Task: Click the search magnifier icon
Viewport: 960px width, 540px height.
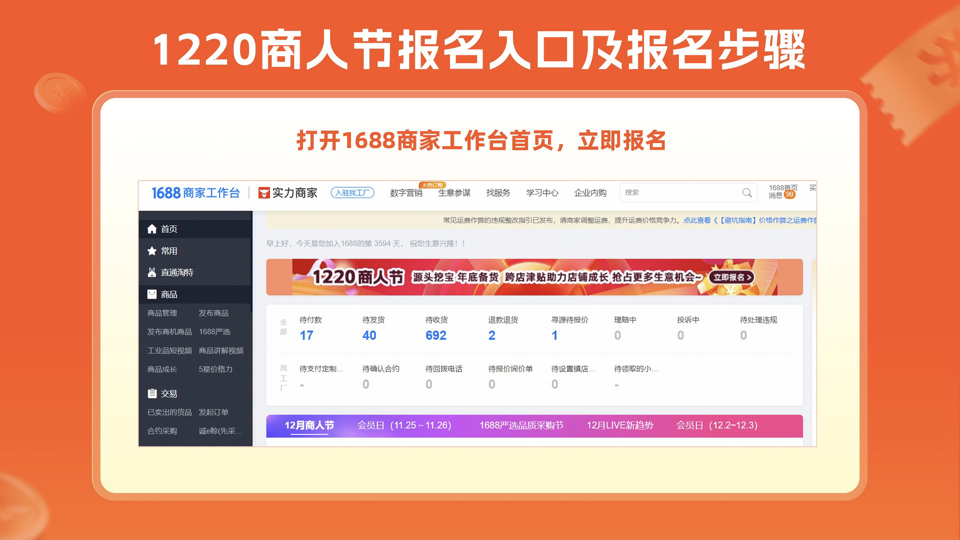Action: [746, 193]
